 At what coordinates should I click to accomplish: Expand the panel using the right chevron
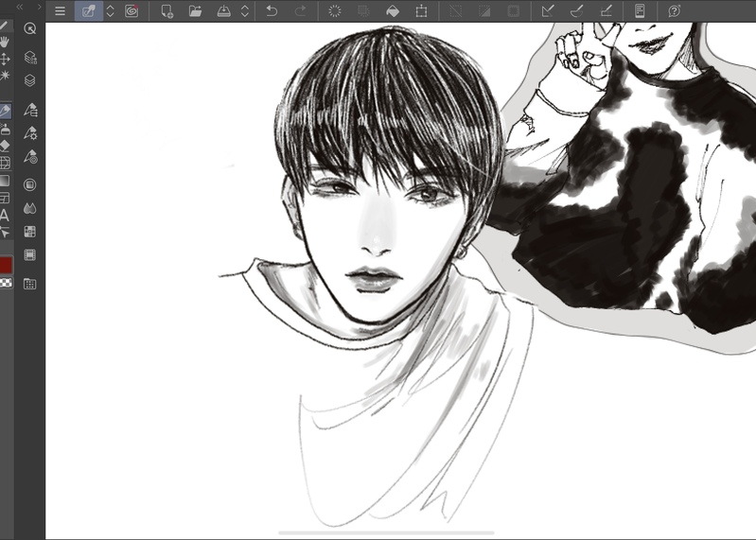click(39, 7)
